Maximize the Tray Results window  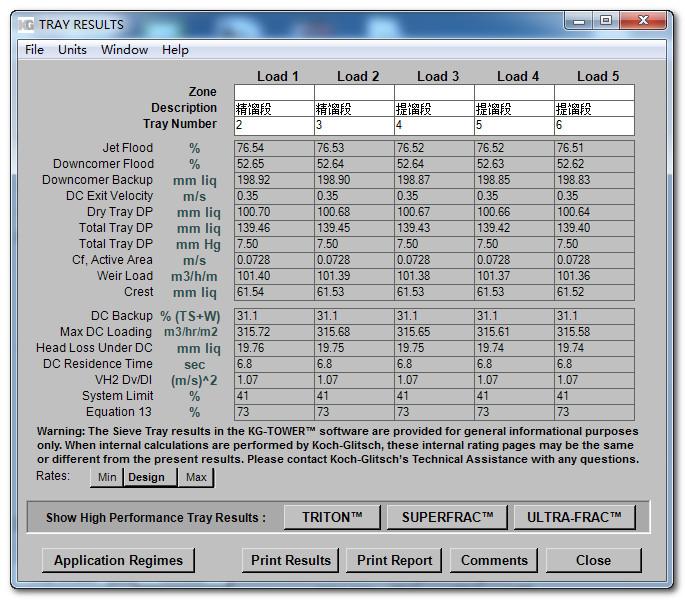(606, 20)
